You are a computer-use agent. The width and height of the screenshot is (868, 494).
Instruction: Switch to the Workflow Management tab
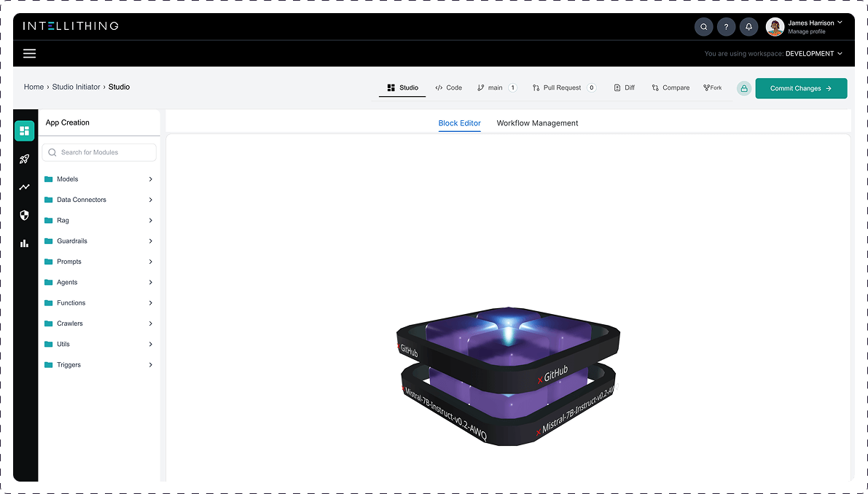[x=537, y=123]
